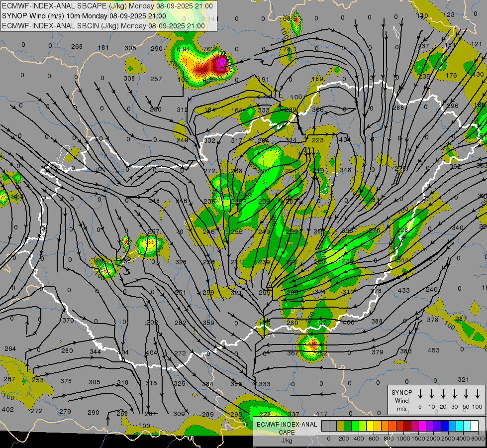Click the map value 328

coord(181,262)
